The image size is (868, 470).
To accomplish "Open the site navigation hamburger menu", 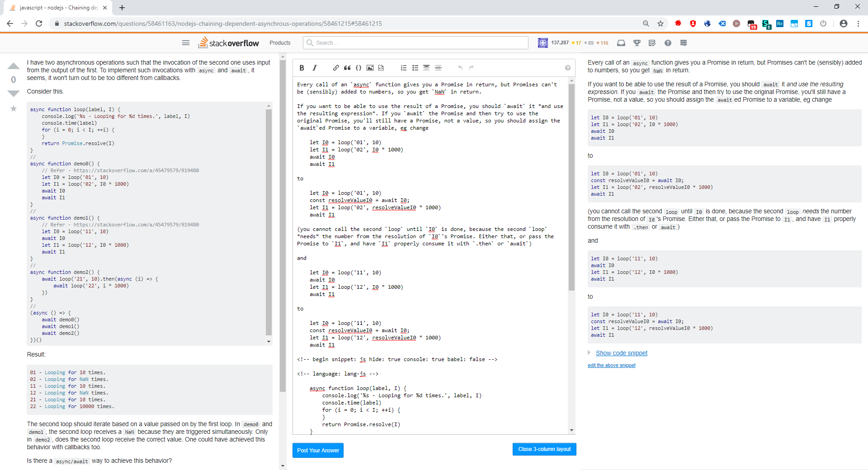I will tap(186, 42).
